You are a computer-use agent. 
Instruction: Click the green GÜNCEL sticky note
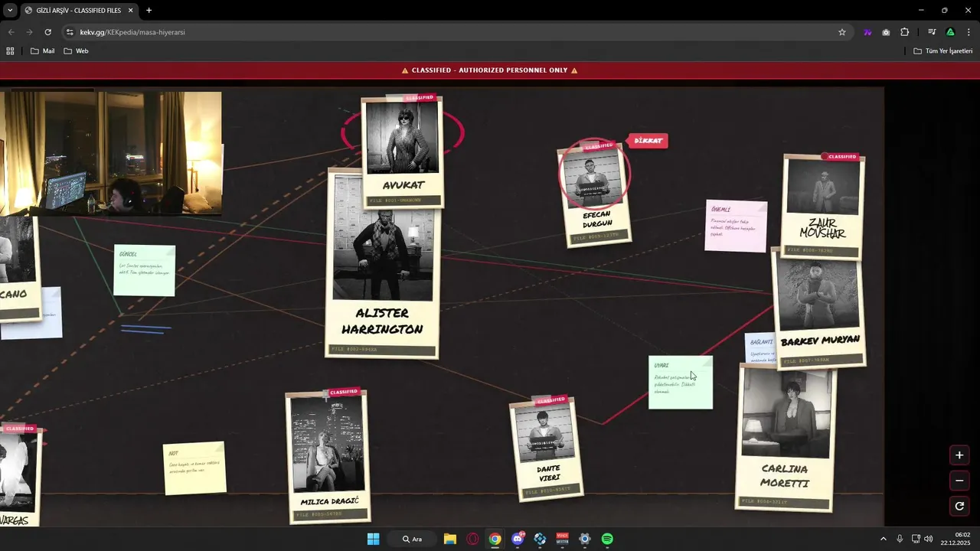coord(144,270)
